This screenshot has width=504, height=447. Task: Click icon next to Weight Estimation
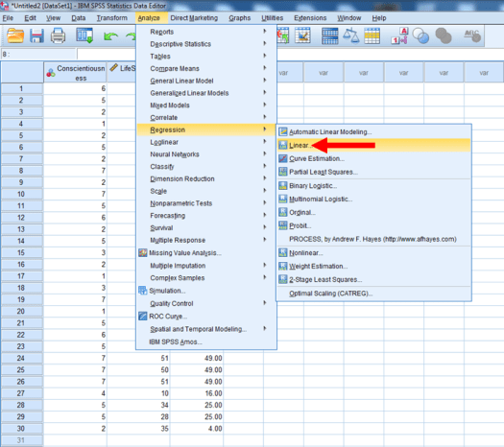283,267
